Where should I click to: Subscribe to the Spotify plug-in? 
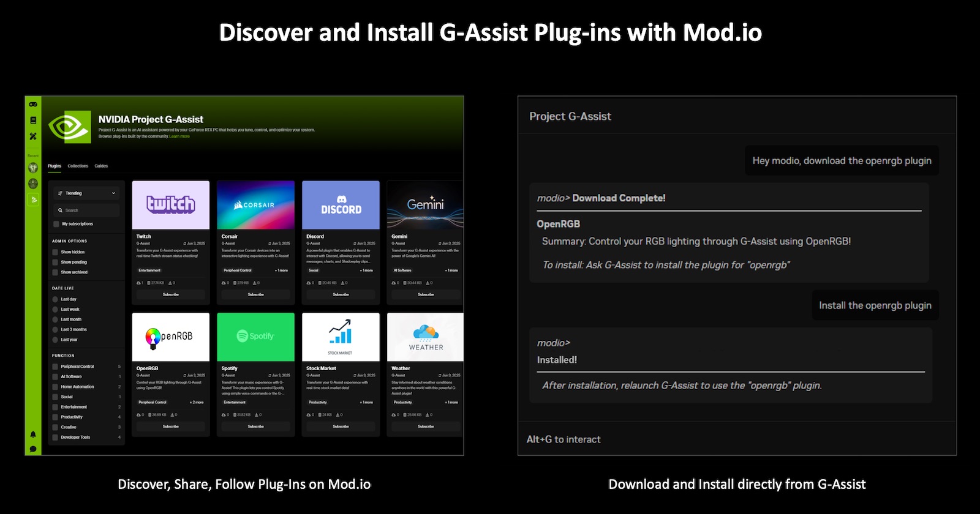255,426
